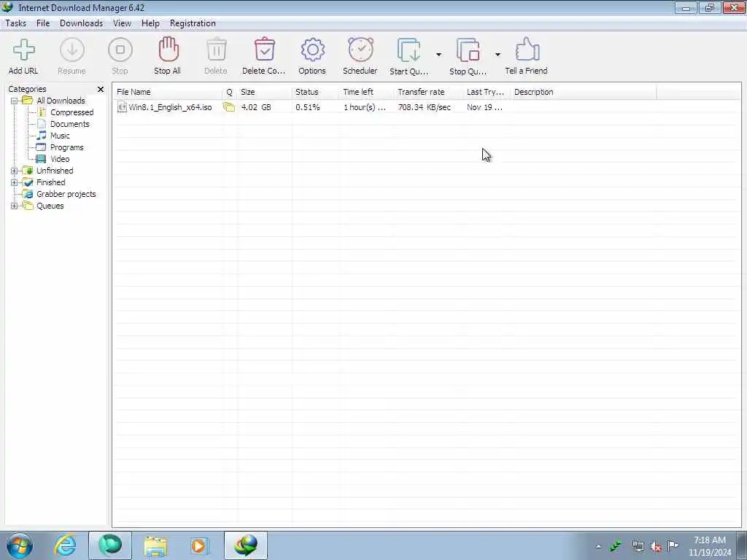The height and width of the screenshot is (560, 747).
Task: Select the Unfinished category
Action: (x=55, y=171)
